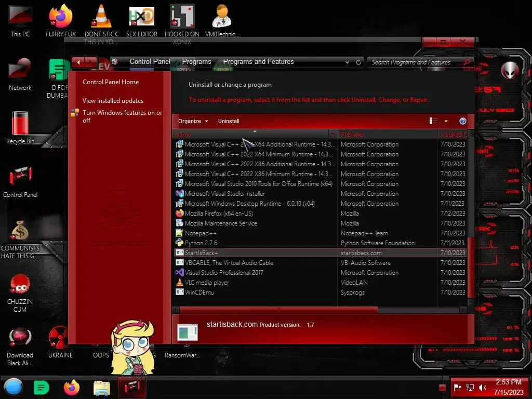This screenshot has height=399, width=532.
Task: Select WinCDEmu in the list
Action: [320, 292]
